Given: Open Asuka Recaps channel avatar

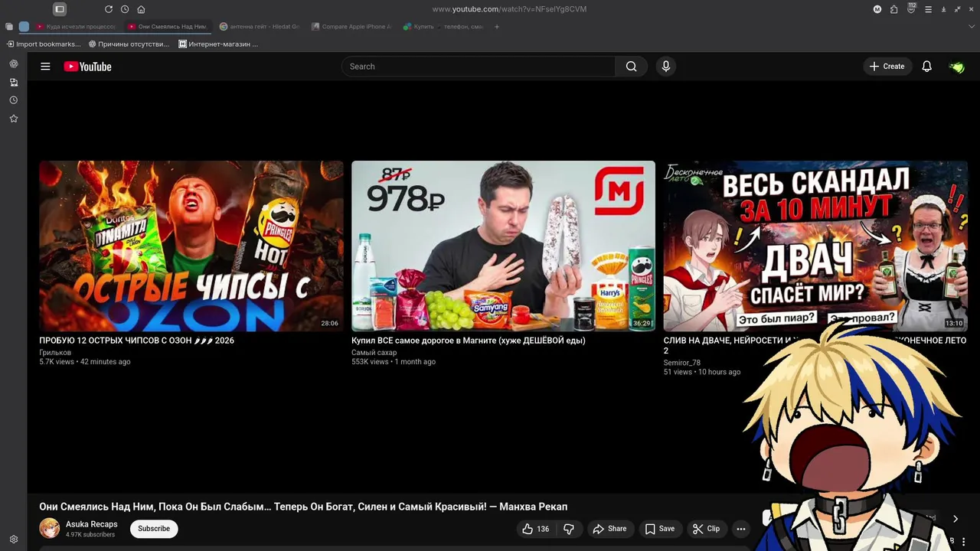Looking at the screenshot, I should [50, 529].
